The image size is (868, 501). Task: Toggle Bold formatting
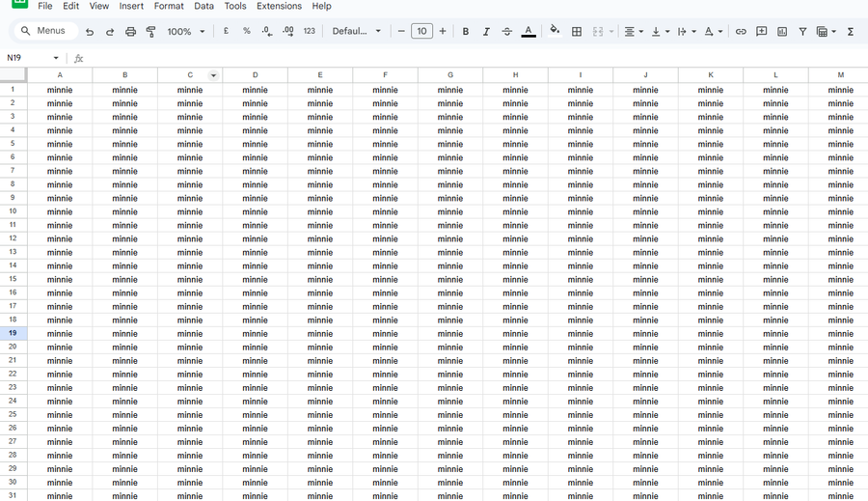tap(466, 32)
